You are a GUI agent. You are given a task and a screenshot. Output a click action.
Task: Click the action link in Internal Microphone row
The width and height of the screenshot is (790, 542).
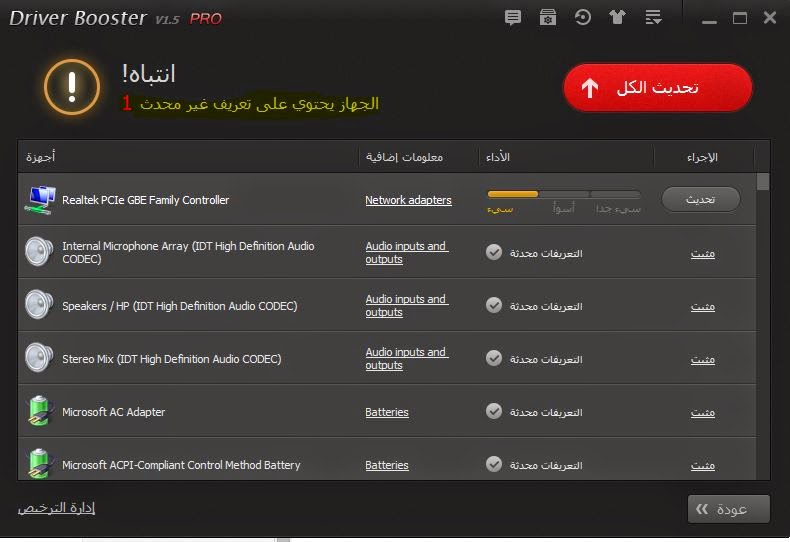(703, 253)
